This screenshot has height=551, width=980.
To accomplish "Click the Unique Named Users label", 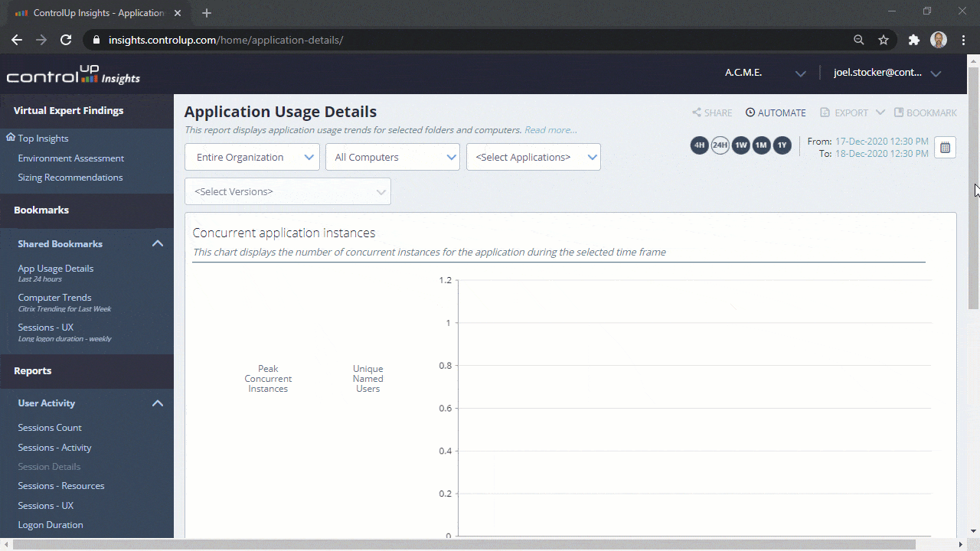I will (x=367, y=379).
